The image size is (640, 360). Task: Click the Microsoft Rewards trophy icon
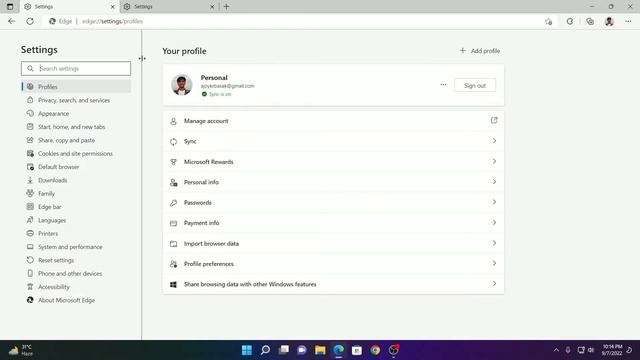[x=173, y=162]
